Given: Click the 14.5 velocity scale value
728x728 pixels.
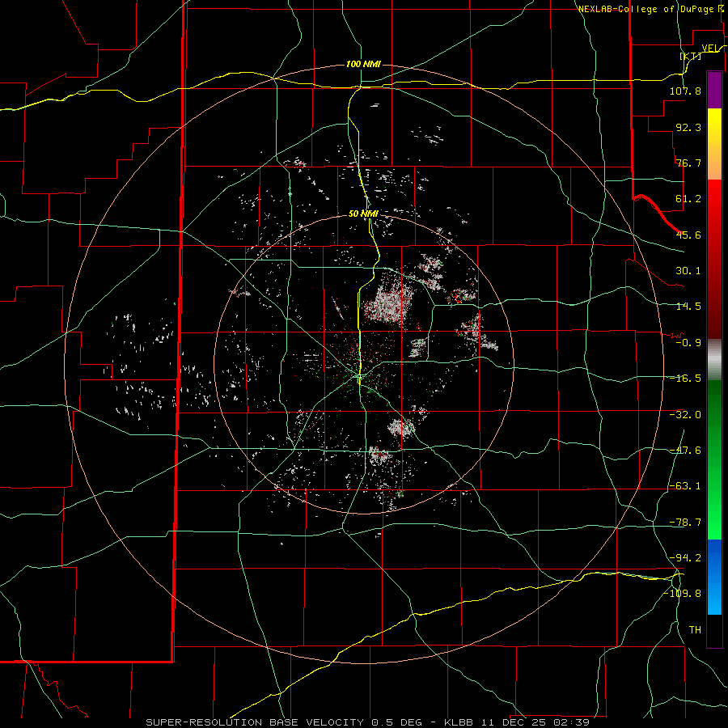Looking at the screenshot, I should coord(688,307).
